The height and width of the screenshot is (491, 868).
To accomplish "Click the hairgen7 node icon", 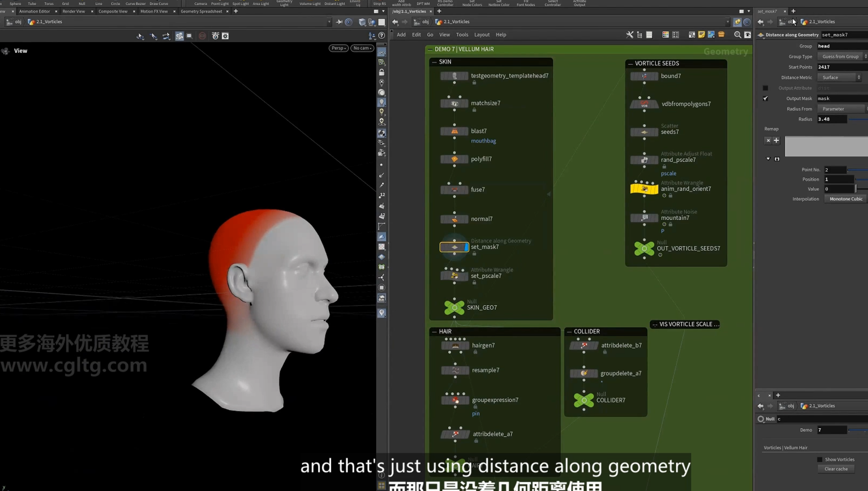I will (455, 346).
